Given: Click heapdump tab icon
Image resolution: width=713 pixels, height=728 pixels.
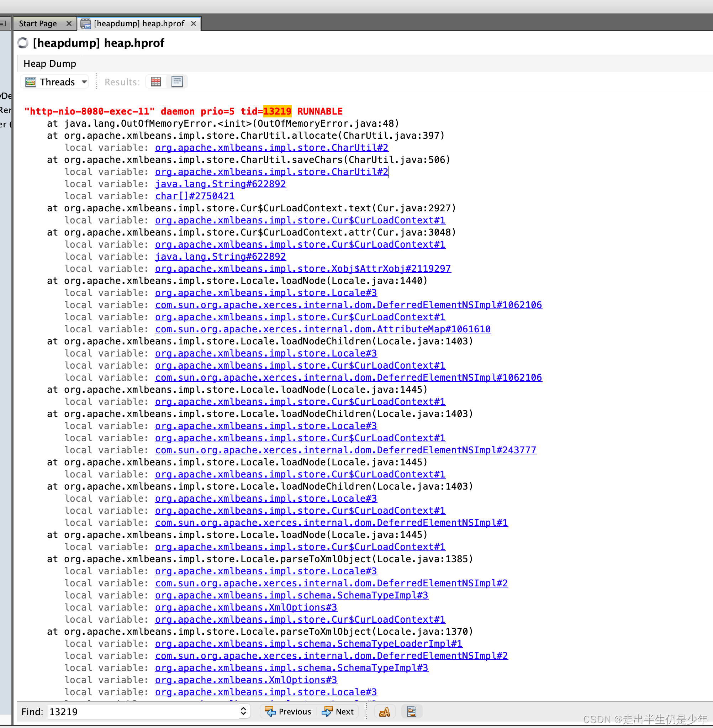Looking at the screenshot, I should [86, 24].
